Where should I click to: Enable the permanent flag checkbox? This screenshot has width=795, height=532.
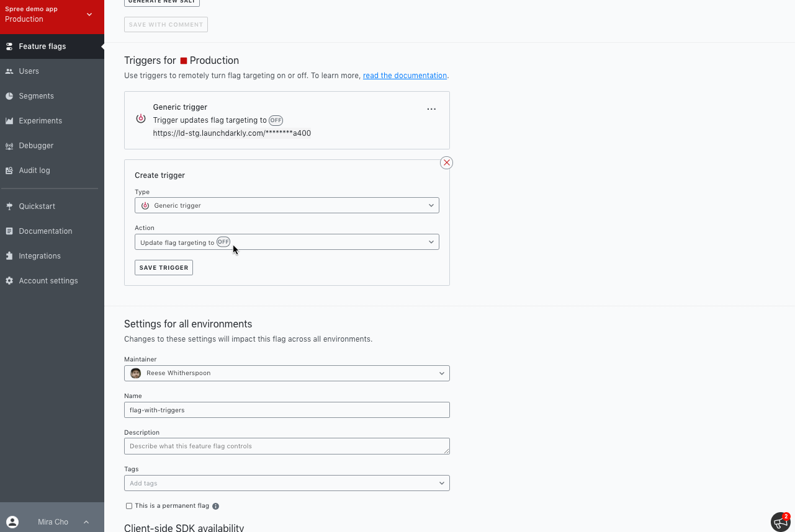point(129,506)
